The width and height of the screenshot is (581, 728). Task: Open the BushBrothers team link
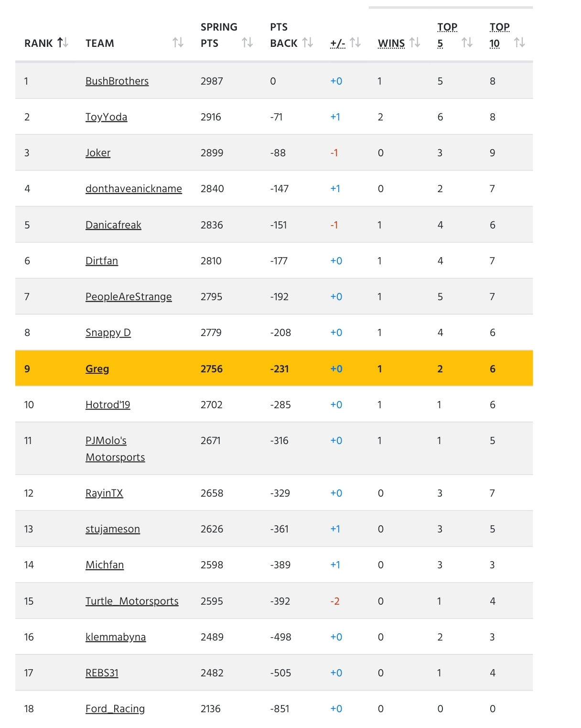pos(117,81)
